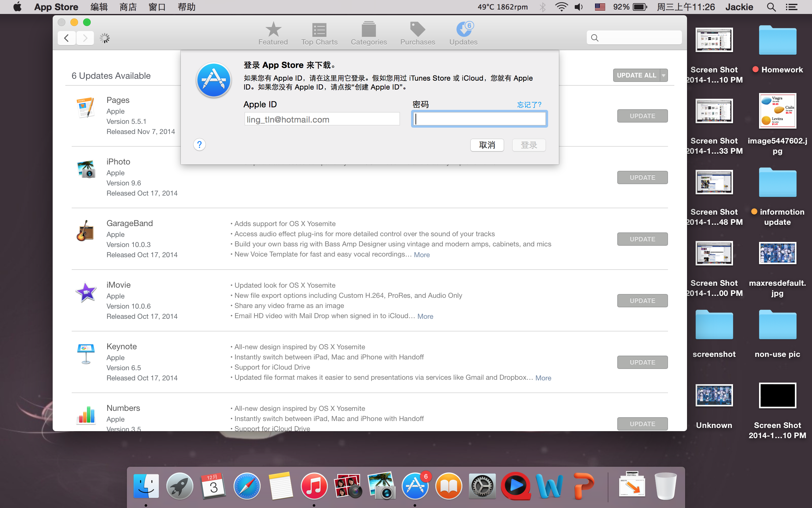Screen dimensions: 812x508
Task: Select the non-use pic folder
Action: pyautogui.click(x=777, y=324)
